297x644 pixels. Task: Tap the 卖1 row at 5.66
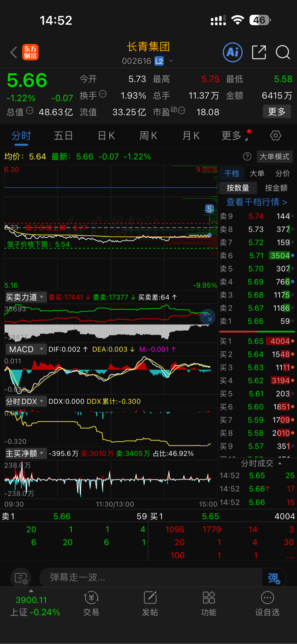tap(257, 321)
